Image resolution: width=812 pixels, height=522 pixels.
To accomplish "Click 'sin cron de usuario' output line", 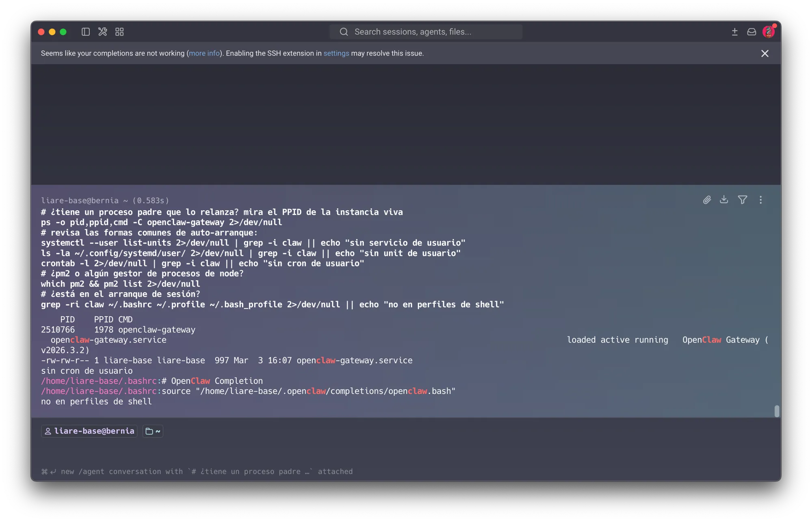I will pos(87,371).
